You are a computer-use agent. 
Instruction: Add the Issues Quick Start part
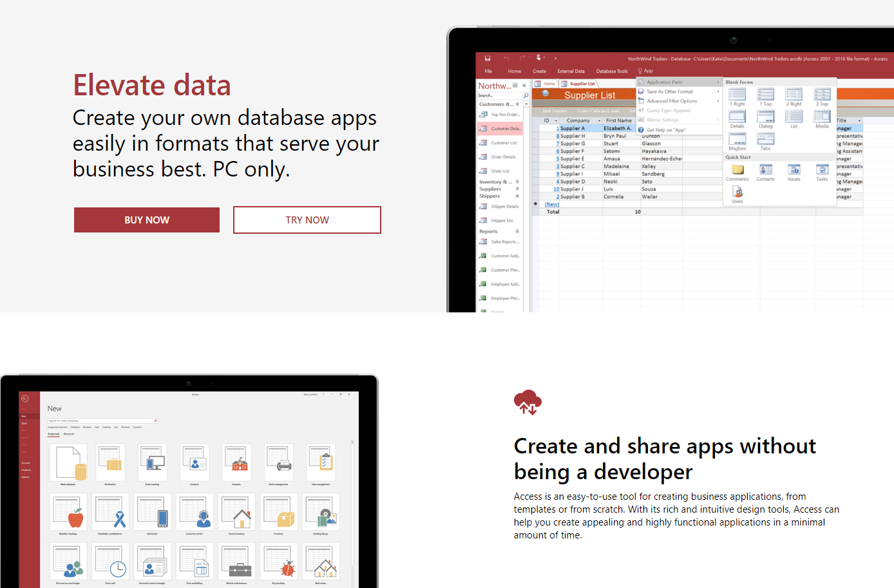click(x=794, y=169)
